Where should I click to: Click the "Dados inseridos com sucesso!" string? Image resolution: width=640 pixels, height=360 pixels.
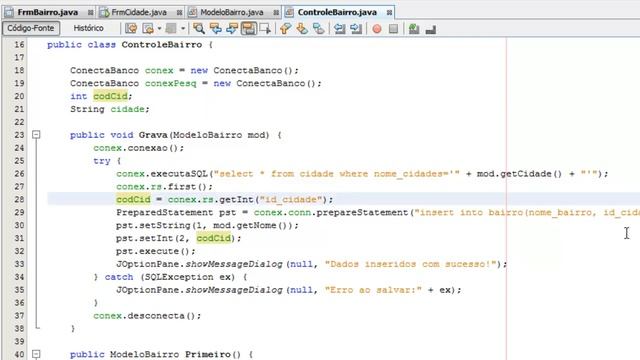(x=411, y=264)
